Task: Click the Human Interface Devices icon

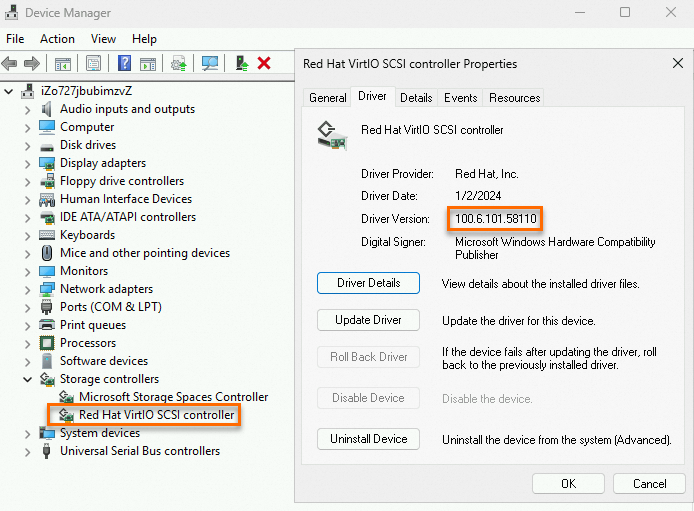Action: 46,200
